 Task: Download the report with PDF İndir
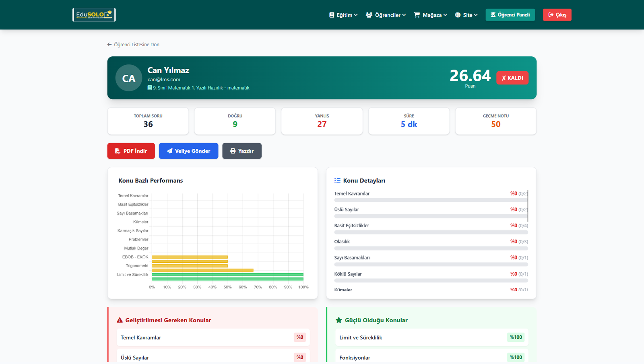131,151
